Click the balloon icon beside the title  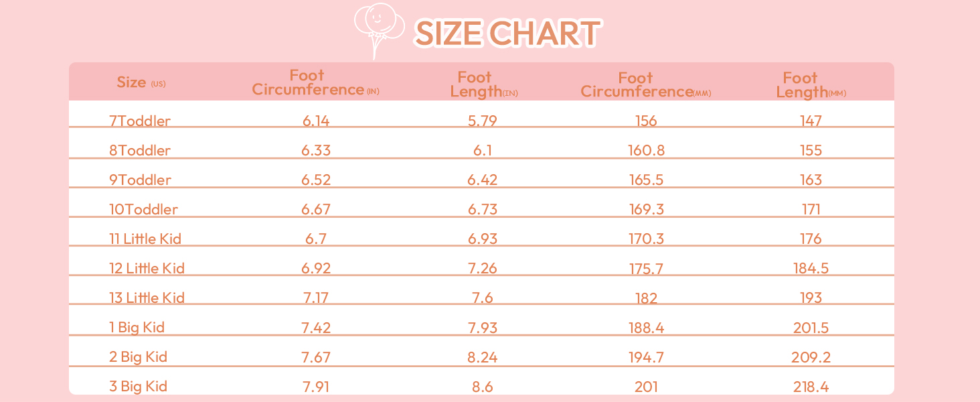[x=380, y=28]
